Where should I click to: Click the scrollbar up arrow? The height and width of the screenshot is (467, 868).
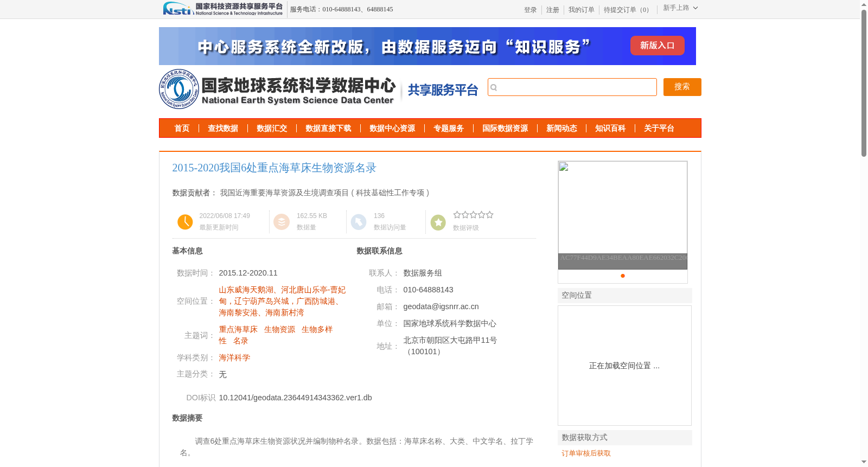(864, 4)
